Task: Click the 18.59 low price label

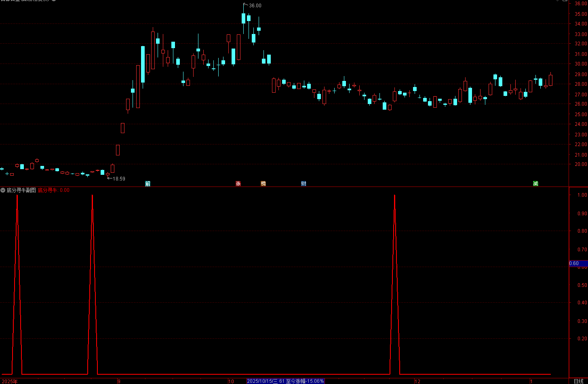Action: click(x=119, y=178)
